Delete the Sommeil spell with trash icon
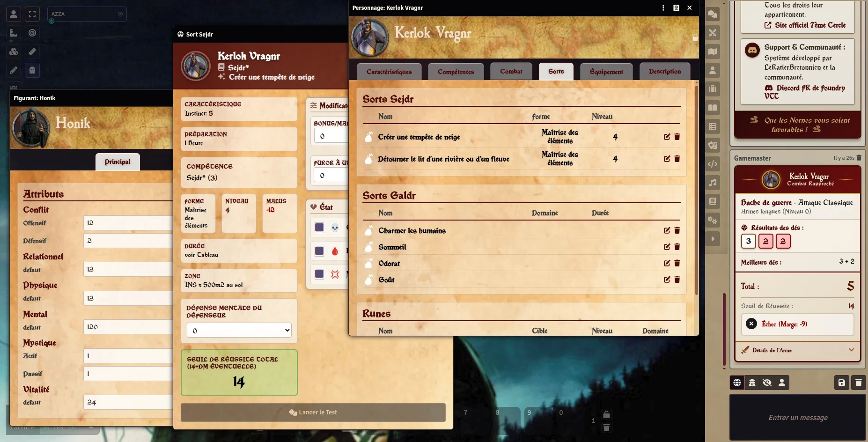 (x=677, y=247)
